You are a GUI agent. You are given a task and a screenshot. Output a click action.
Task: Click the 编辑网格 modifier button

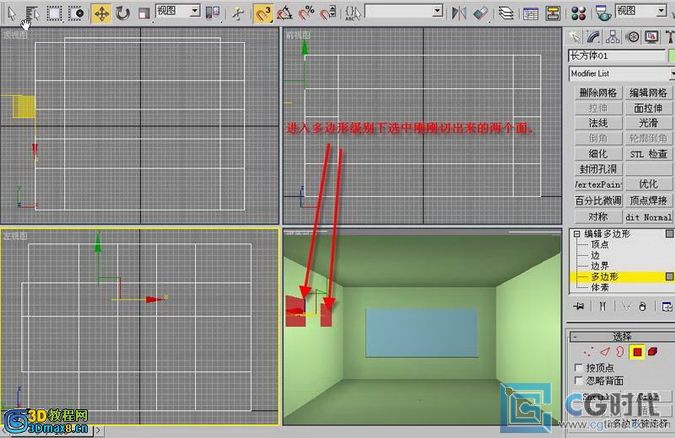tap(647, 92)
